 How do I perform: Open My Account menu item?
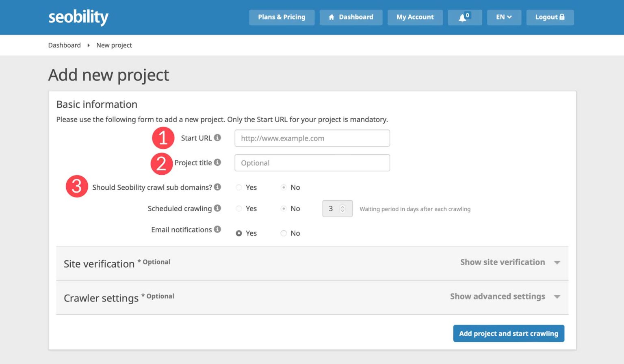click(415, 17)
